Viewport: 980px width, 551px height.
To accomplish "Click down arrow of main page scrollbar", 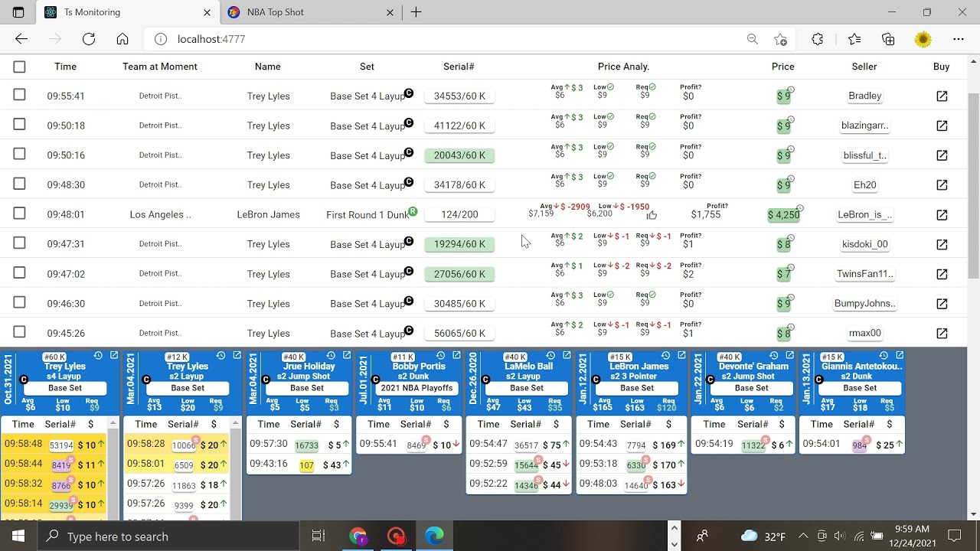I will tap(974, 514).
